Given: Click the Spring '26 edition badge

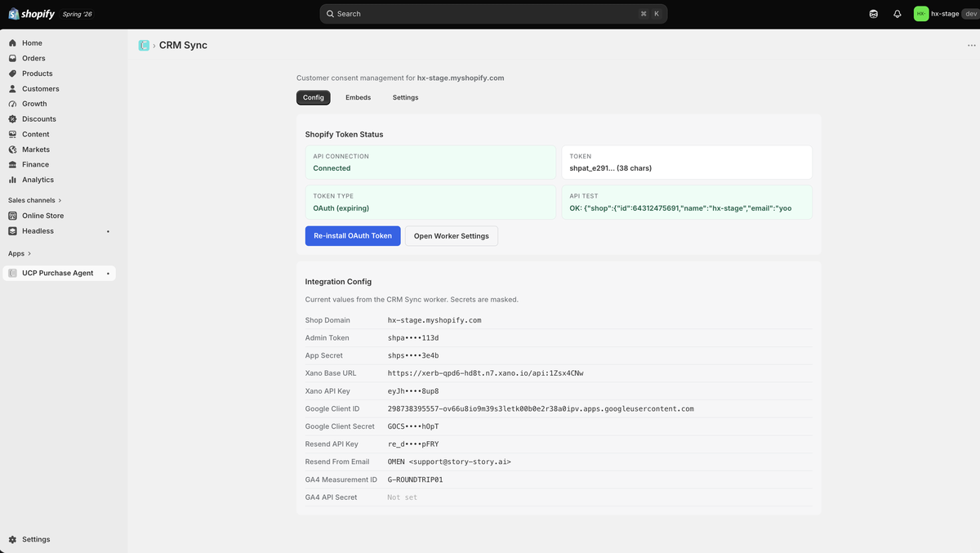Looking at the screenshot, I should 78,14.
